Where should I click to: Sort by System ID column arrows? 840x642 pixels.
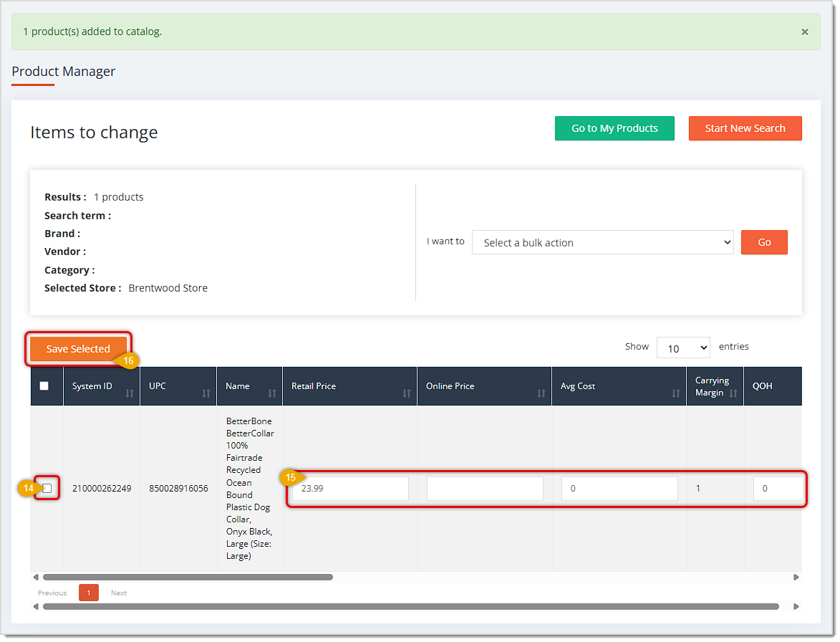pyautogui.click(x=130, y=394)
